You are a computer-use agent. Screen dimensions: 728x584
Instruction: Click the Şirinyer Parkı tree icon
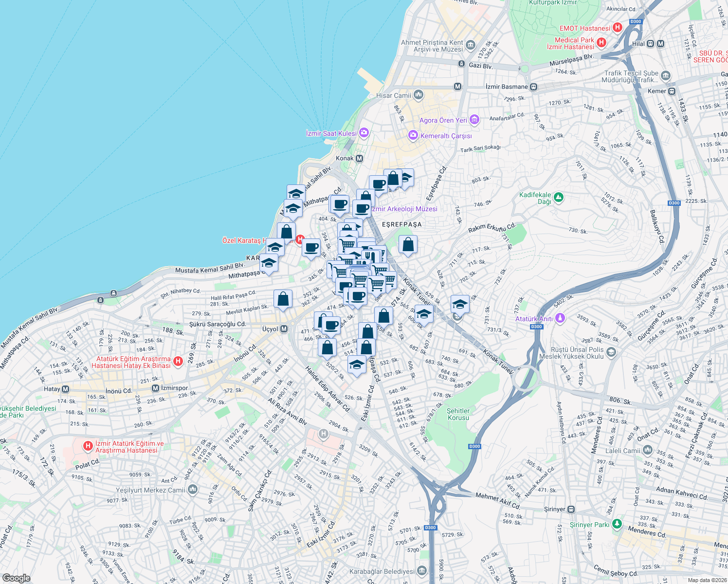click(617, 524)
